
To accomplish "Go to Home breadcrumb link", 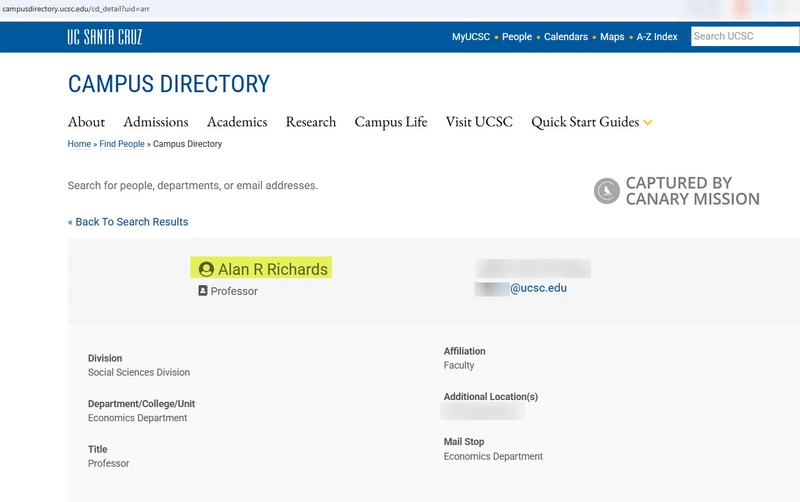I will (x=79, y=144).
